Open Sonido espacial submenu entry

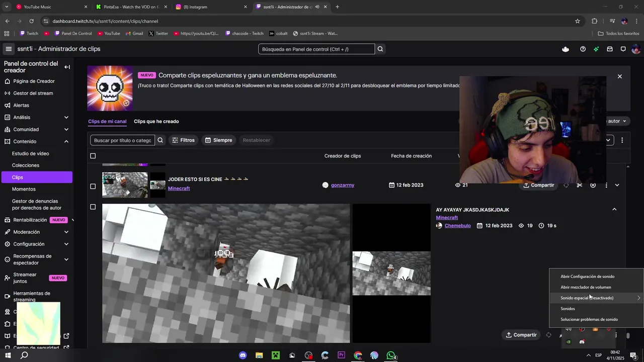(x=596, y=298)
